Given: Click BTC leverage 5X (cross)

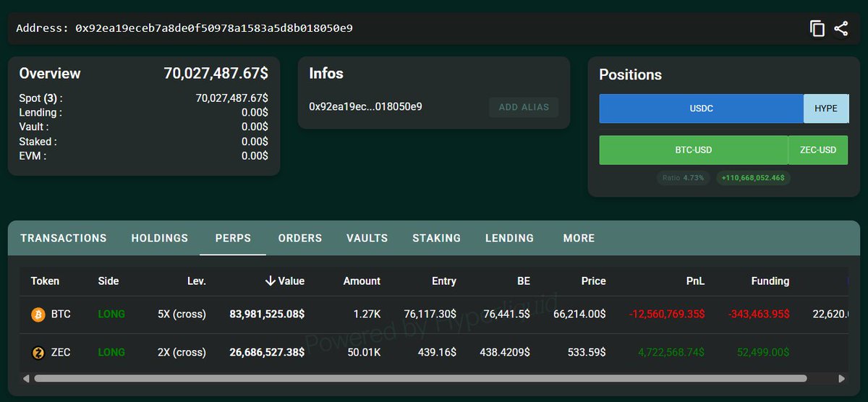Looking at the screenshot, I should 182,315.
